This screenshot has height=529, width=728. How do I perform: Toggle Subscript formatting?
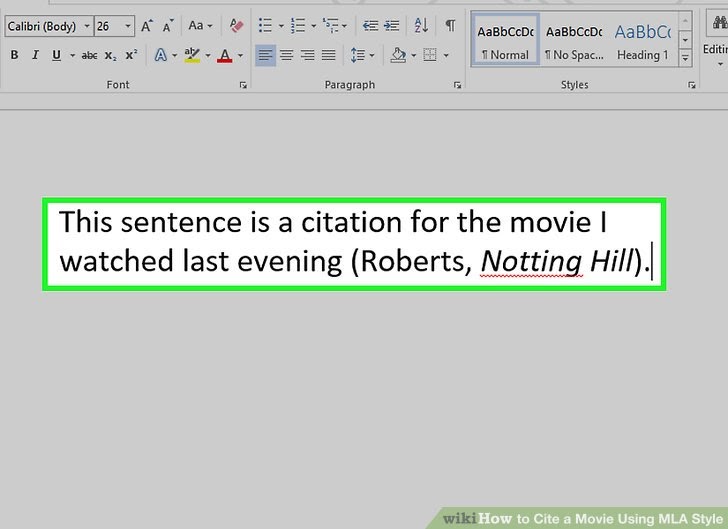pos(110,56)
